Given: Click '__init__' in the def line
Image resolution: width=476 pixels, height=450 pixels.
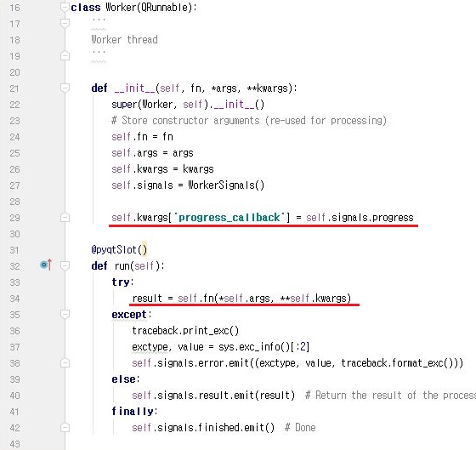Looking at the screenshot, I should click(x=135, y=88).
